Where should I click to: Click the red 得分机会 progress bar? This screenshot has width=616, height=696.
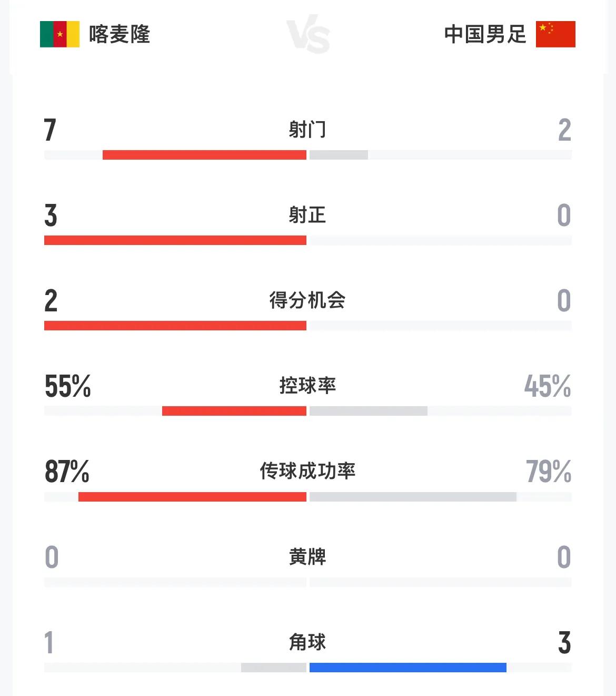(175, 326)
